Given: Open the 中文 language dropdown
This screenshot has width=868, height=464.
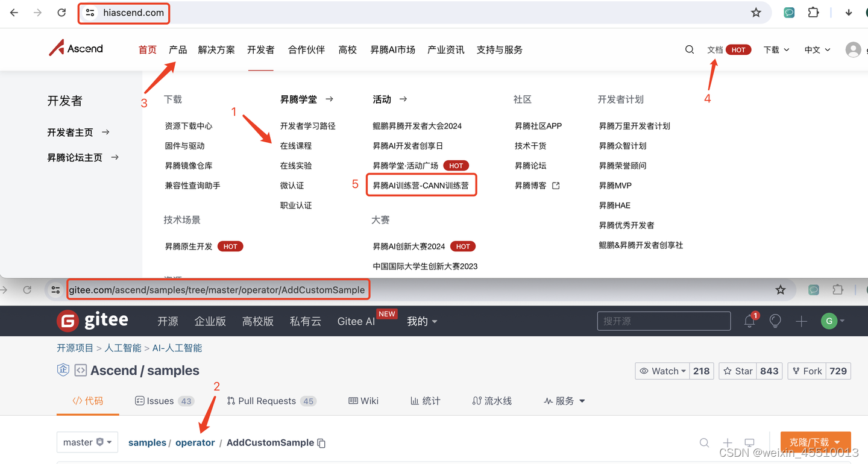Looking at the screenshot, I should 817,50.
